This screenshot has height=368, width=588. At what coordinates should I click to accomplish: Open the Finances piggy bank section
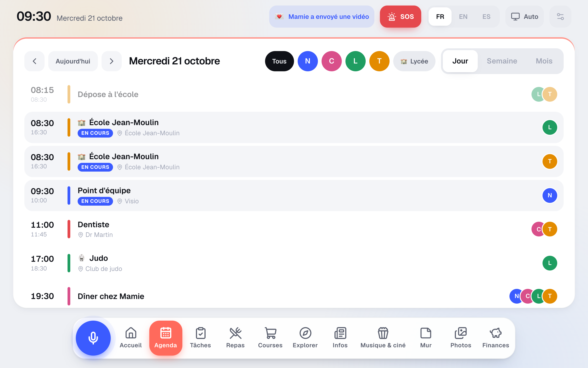[496, 338]
